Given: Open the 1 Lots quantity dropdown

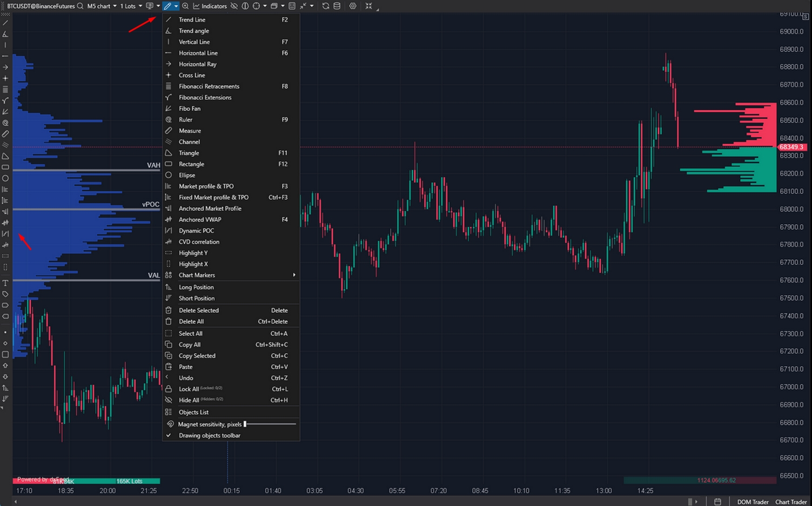Looking at the screenshot, I should [131, 6].
